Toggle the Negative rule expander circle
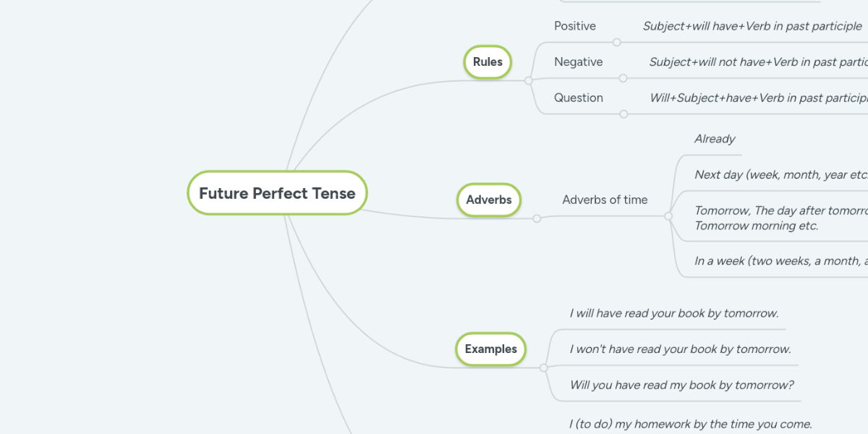The width and height of the screenshot is (868, 434). [624, 78]
